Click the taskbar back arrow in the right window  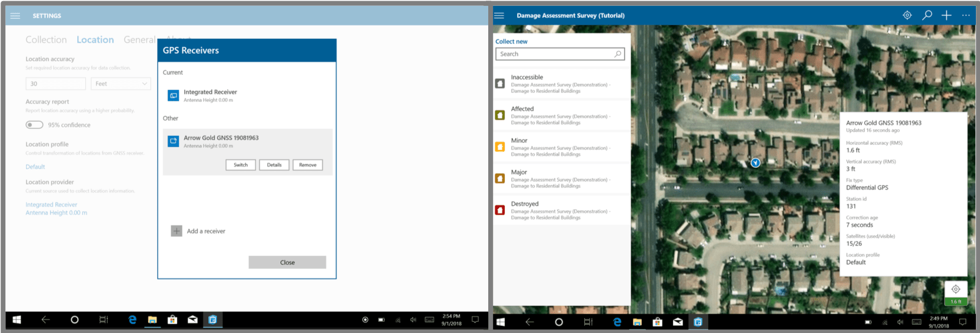pyautogui.click(x=529, y=322)
